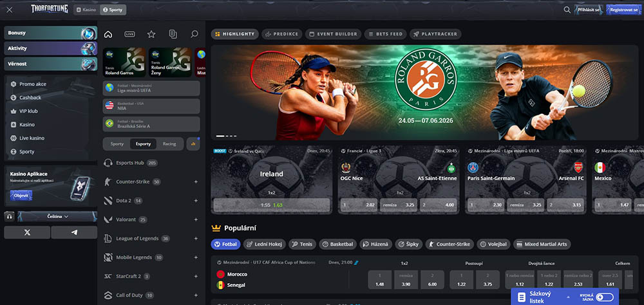Viewport: 644px width, 305px height.
Task: Open the Roland Garros tennis thumbnail
Action: [124, 62]
